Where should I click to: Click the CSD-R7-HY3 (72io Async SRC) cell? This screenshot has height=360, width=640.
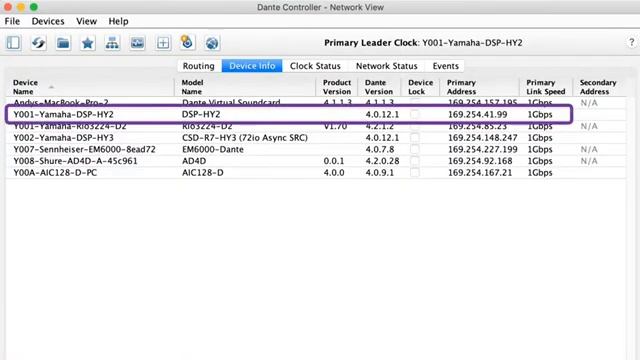point(245,138)
